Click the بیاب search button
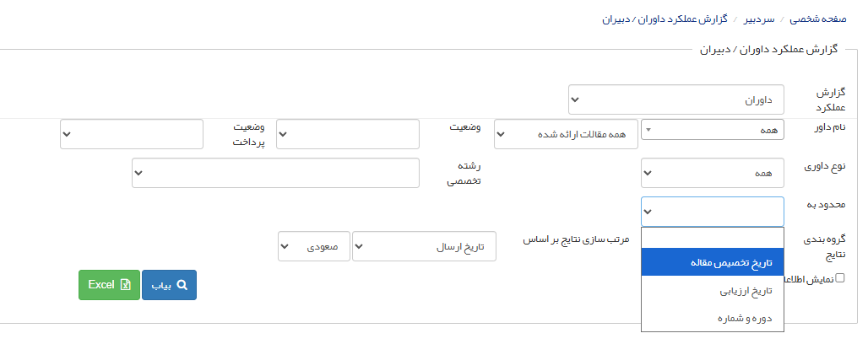The image size is (868, 344). tap(169, 285)
